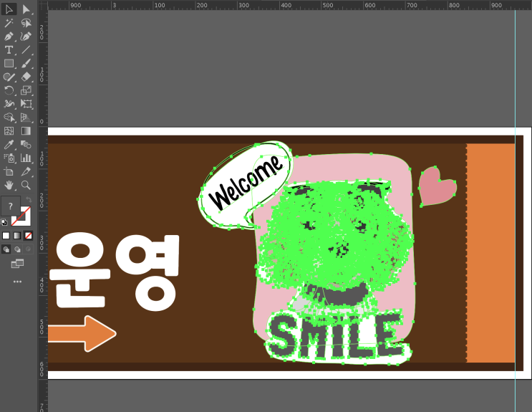Activate the Shaper tool

[x=9, y=77]
